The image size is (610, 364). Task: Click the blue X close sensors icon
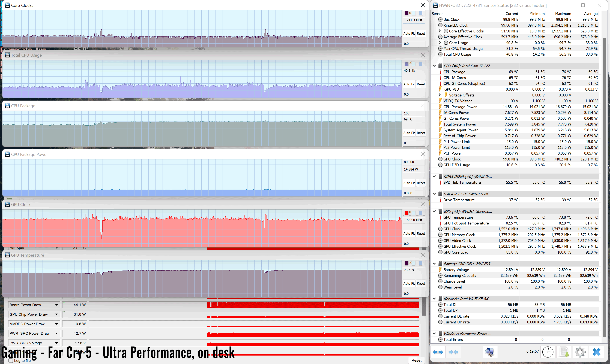(596, 352)
